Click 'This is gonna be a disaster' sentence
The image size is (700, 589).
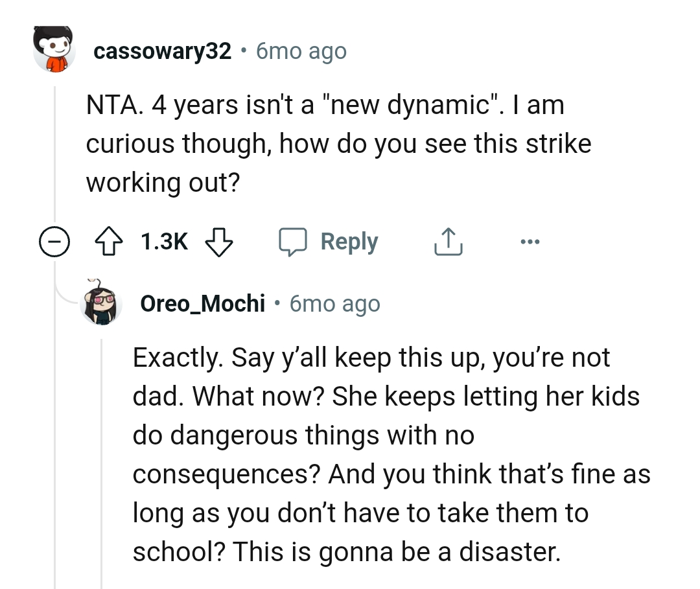pyautogui.click(x=395, y=551)
